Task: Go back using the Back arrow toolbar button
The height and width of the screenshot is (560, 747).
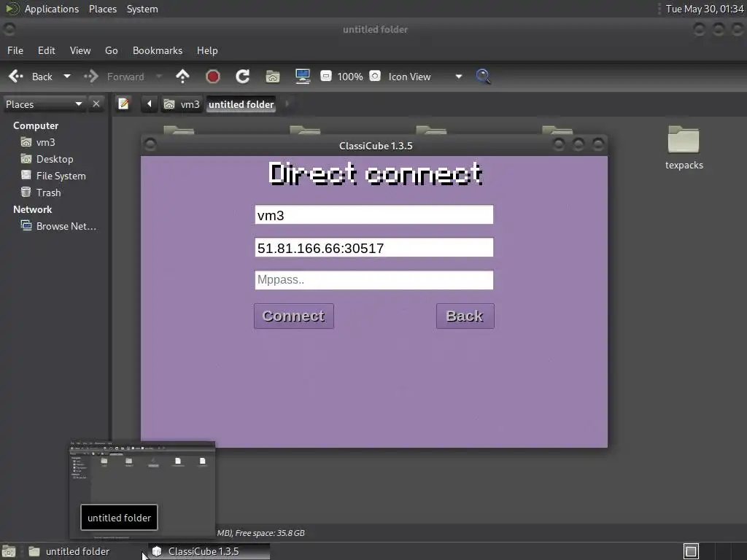Action: (31, 77)
